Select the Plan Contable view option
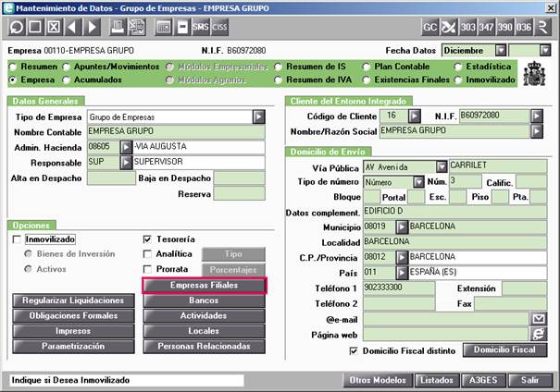560x392 pixels. pos(366,67)
